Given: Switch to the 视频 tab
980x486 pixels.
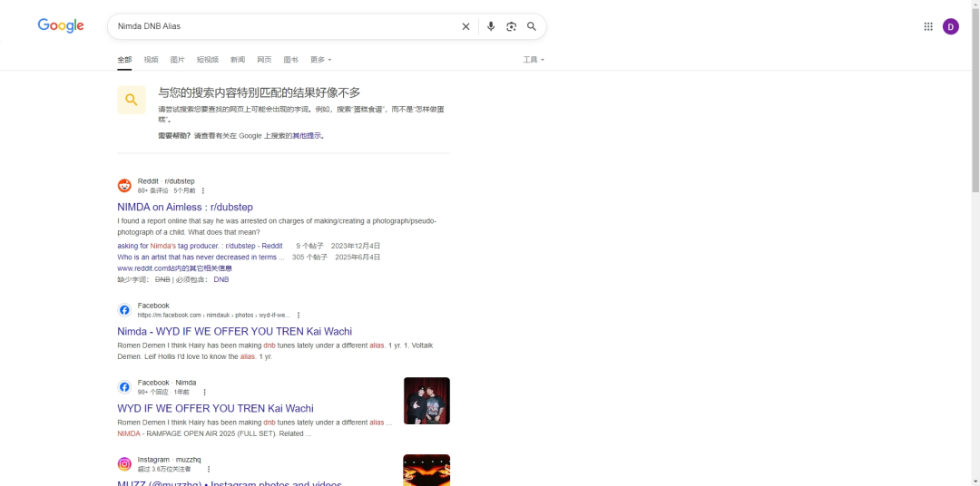Looking at the screenshot, I should 151,59.
